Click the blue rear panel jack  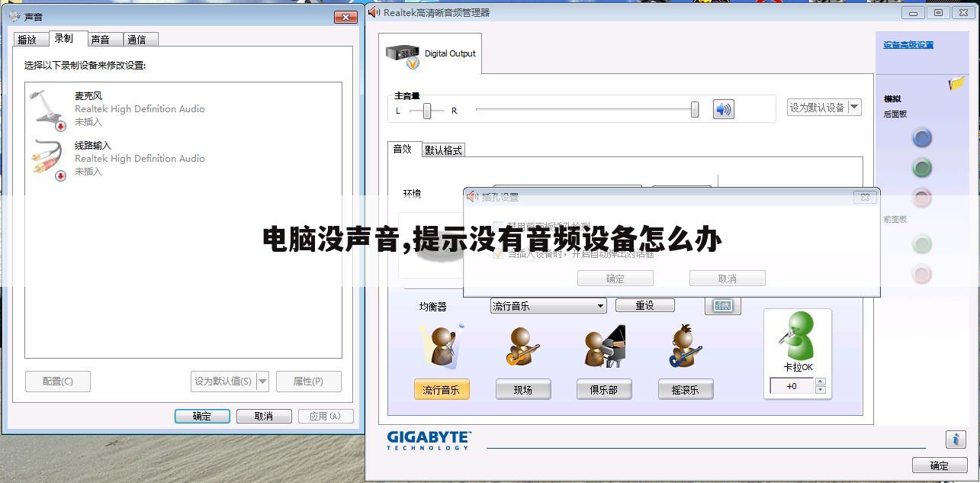tap(922, 138)
